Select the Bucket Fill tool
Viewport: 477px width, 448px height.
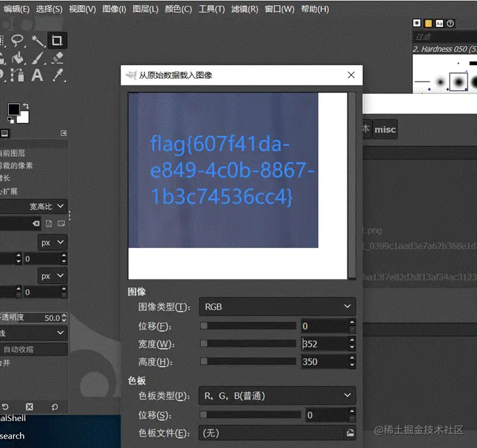pyautogui.click(x=18, y=58)
